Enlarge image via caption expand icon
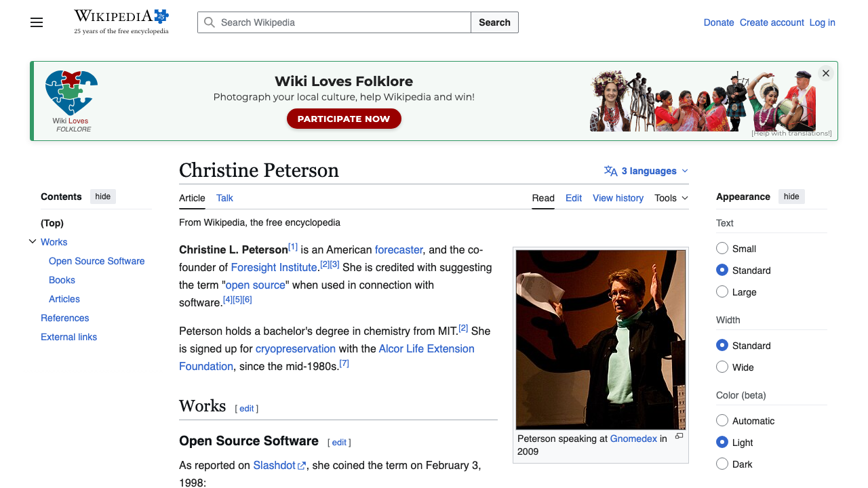Screen dimensions: 868x488 [679, 436]
